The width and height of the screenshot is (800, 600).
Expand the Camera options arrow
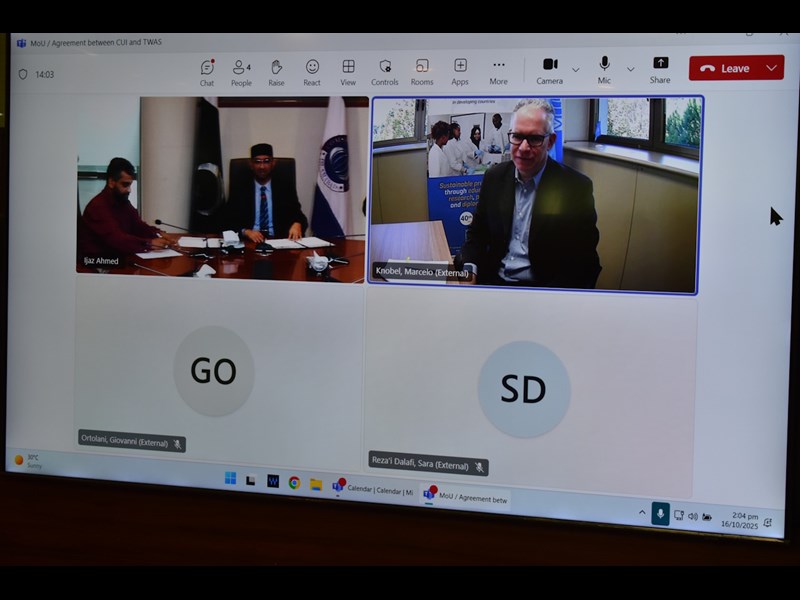(575, 69)
